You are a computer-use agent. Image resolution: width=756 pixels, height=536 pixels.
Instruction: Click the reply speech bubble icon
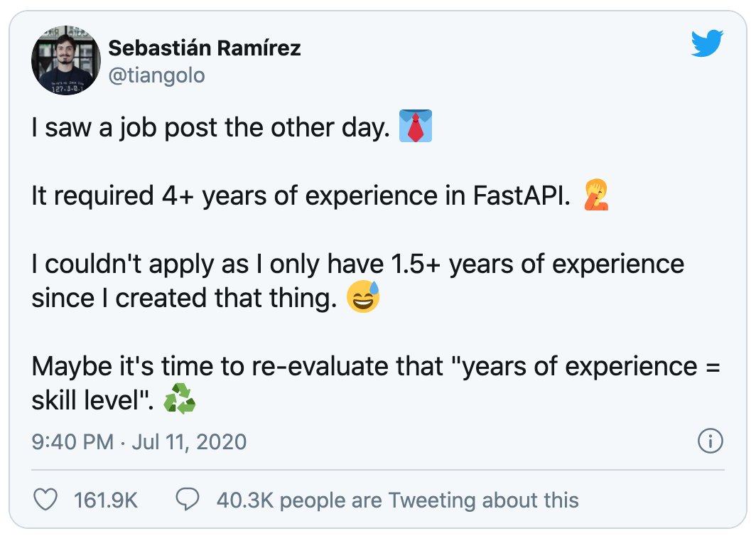(x=188, y=500)
